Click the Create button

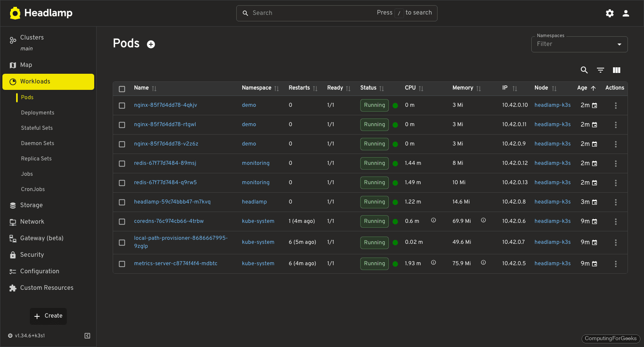48,316
